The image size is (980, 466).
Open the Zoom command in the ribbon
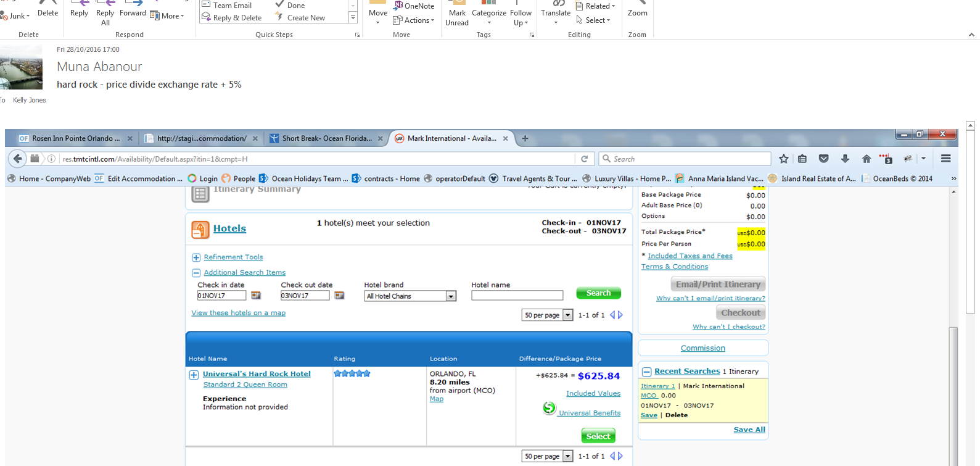click(x=638, y=9)
